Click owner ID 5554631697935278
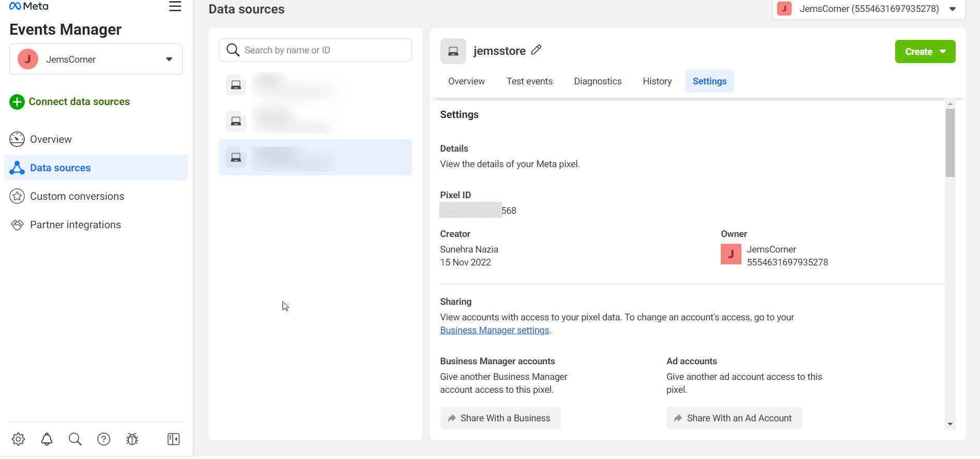This screenshot has width=980, height=459. [788, 262]
